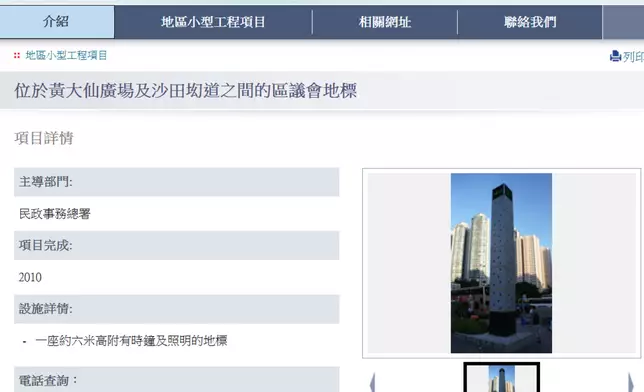Select the page title 位於黃大仙廣場及沙田坳道之間的區議會地標
The width and height of the screenshot is (644, 392).
pos(186,91)
